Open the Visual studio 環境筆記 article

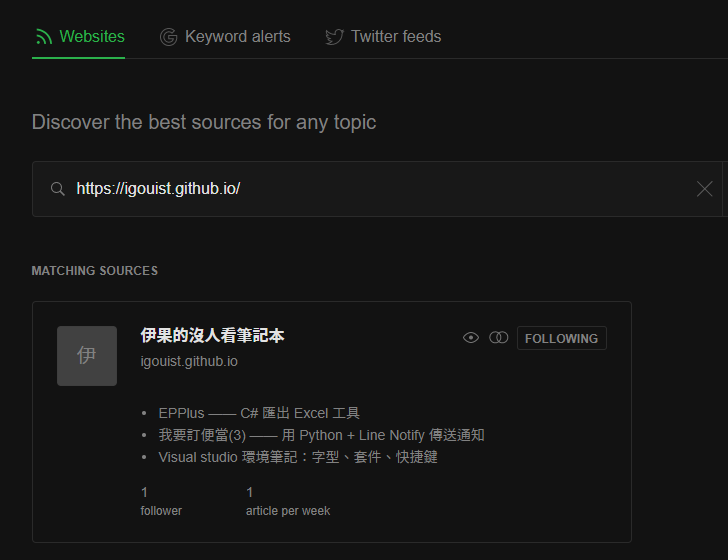pyautogui.click(x=298, y=457)
